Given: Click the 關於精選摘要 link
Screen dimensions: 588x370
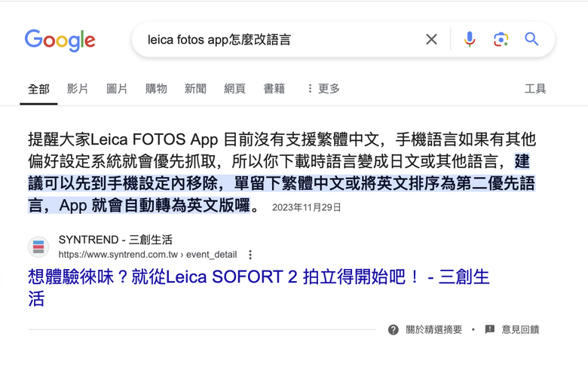Looking at the screenshot, I should (x=433, y=329).
